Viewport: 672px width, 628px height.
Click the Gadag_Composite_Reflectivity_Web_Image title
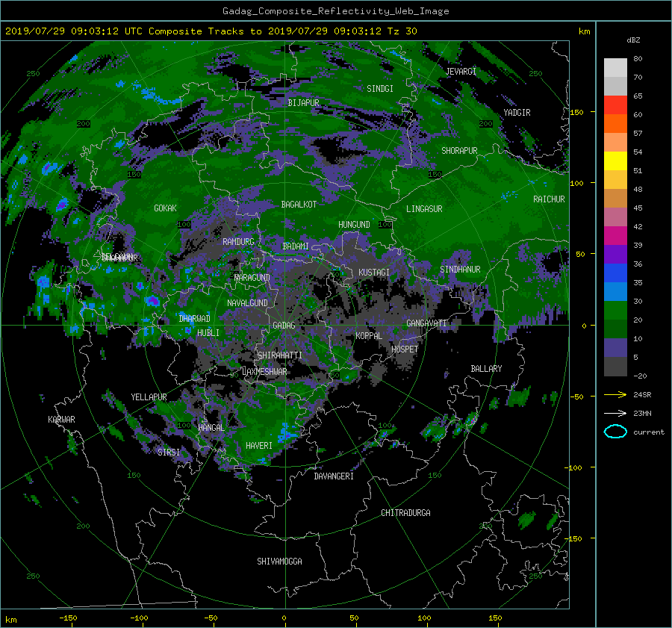pyautogui.click(x=335, y=11)
